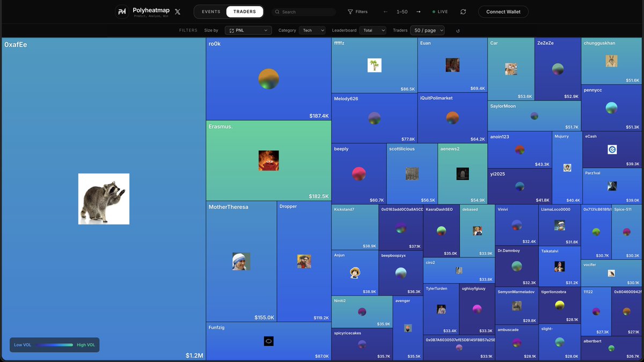This screenshot has width=644, height=362.
Task: Click ro0k gradient orb avatar
Action: pos(268,79)
